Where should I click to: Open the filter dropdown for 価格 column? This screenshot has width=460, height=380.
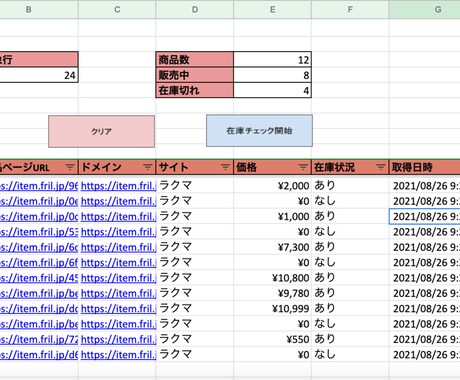point(303,167)
